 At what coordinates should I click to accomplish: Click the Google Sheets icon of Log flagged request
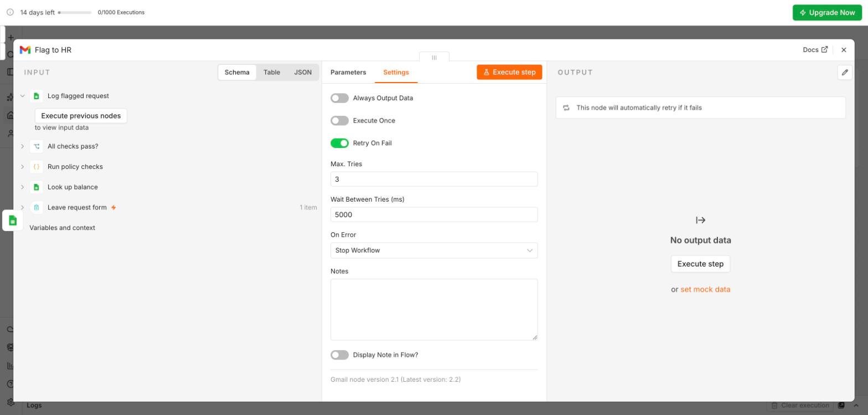point(37,96)
